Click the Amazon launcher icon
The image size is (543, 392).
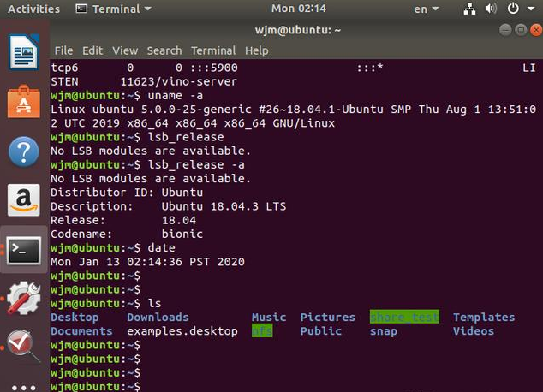tap(24, 201)
